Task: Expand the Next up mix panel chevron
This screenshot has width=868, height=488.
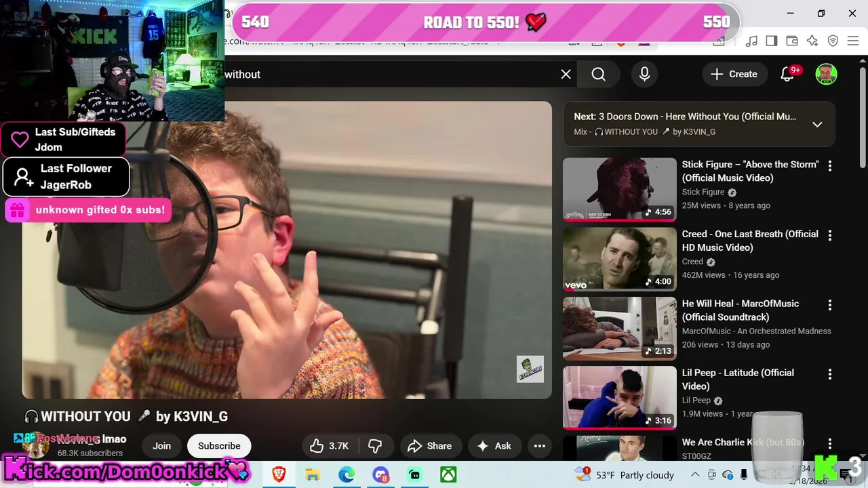Action: point(817,124)
